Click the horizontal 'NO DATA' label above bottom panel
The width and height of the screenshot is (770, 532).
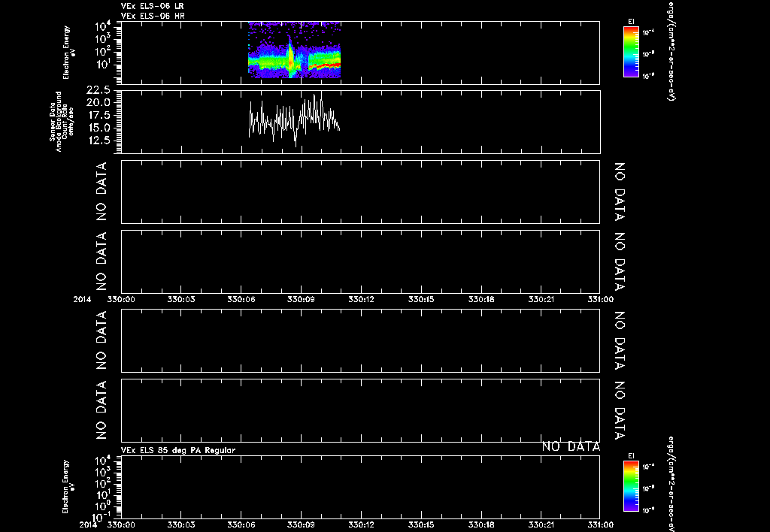coord(571,446)
